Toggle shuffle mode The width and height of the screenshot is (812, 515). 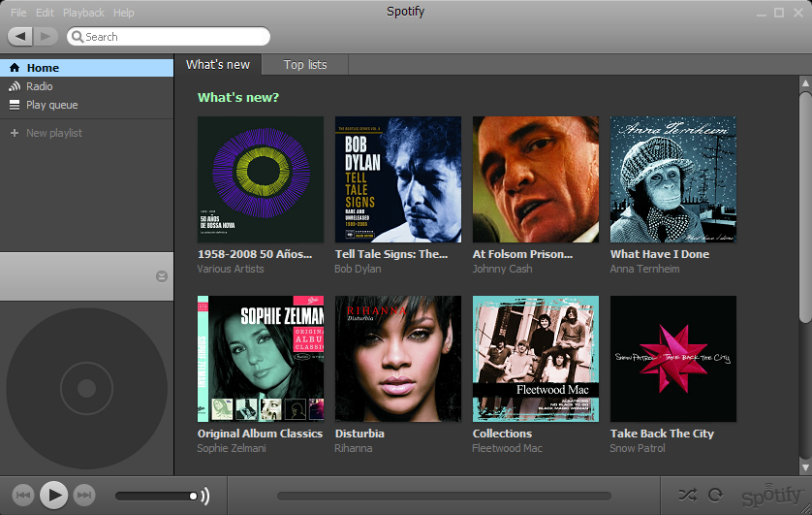coord(688,496)
